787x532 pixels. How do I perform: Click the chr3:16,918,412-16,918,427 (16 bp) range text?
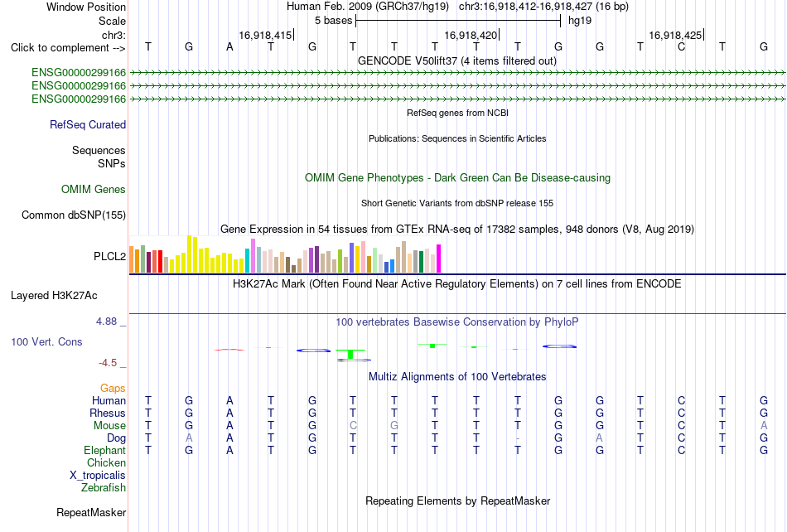tap(543, 7)
